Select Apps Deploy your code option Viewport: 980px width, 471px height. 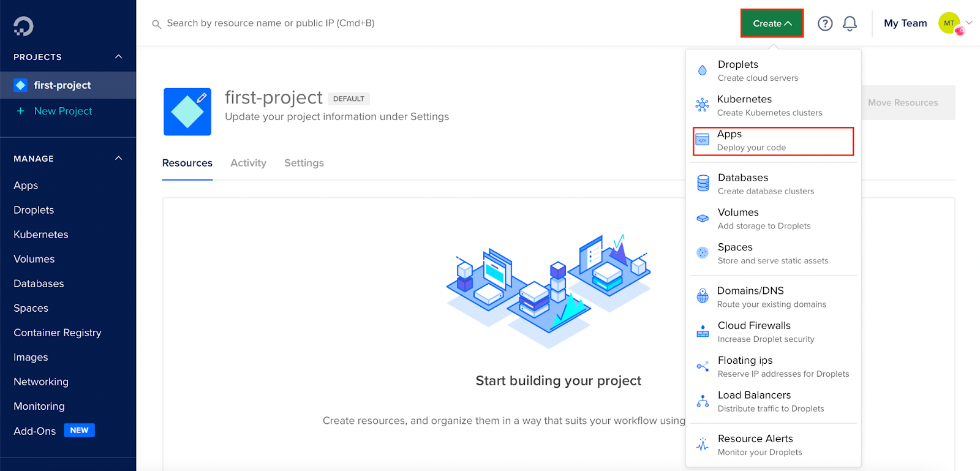[x=773, y=141]
